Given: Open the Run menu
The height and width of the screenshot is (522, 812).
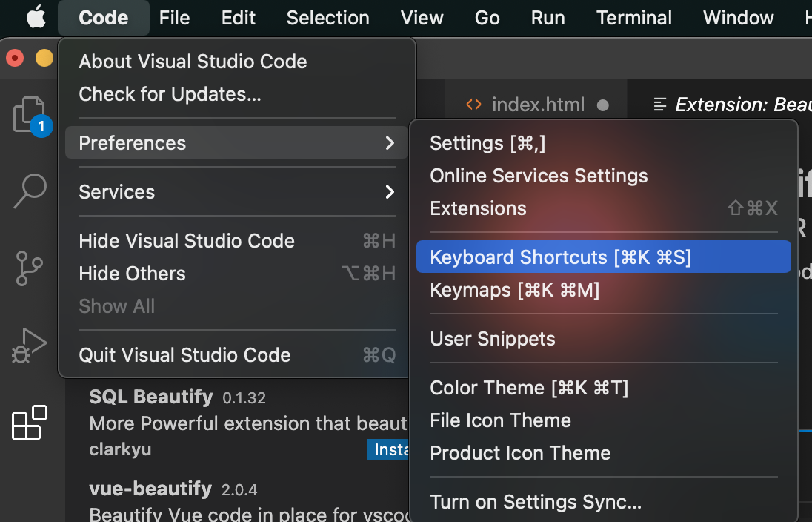Looking at the screenshot, I should coord(548,18).
